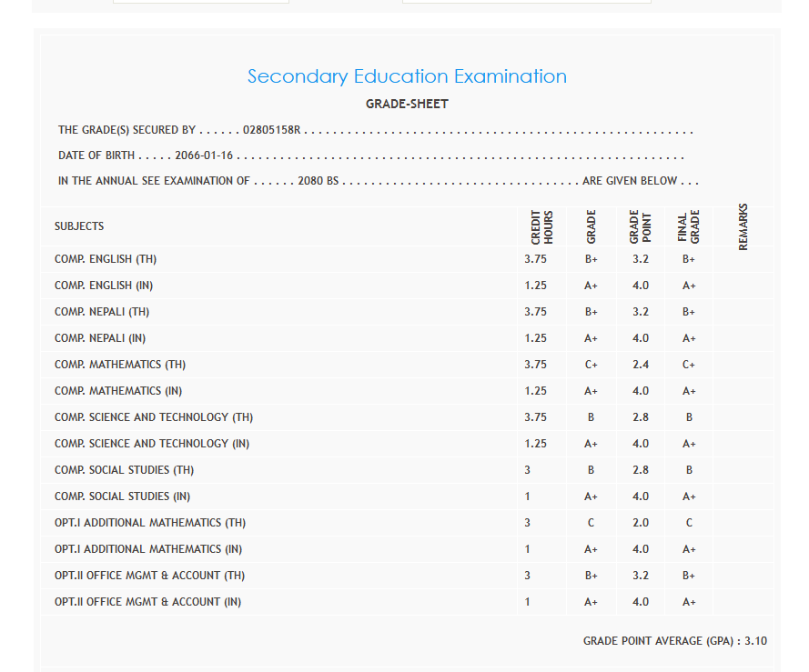This screenshot has height=672, width=809.
Task: Click the GRADE-SHEET title text
Action: coord(407,104)
